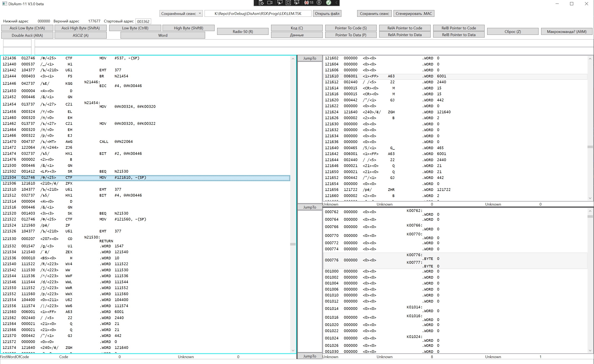Open the Сохранённый сеанс dropdown
Screen dimensions: 594x364
click(x=181, y=13)
